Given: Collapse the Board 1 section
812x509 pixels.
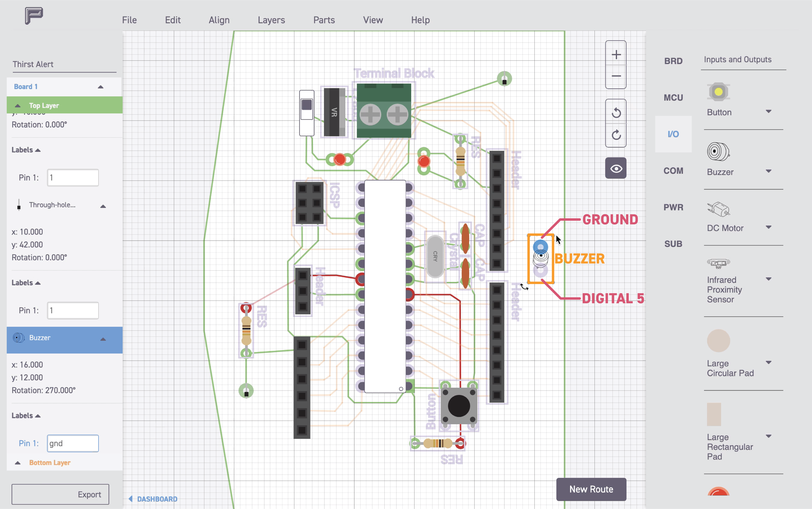Looking at the screenshot, I should point(100,87).
